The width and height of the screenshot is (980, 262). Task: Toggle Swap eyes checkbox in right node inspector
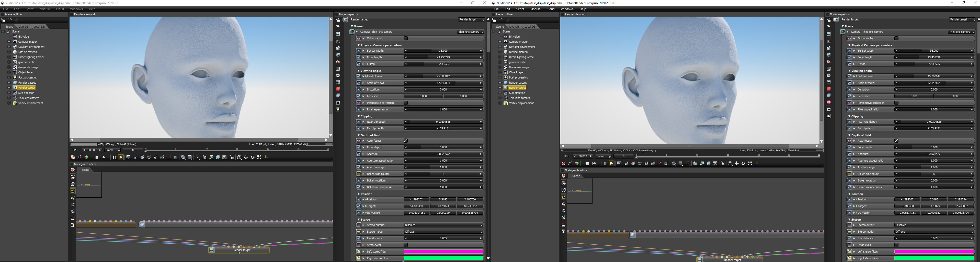click(896, 245)
